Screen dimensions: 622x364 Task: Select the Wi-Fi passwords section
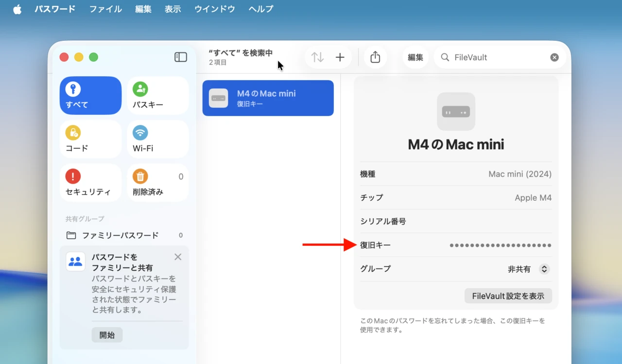click(157, 139)
